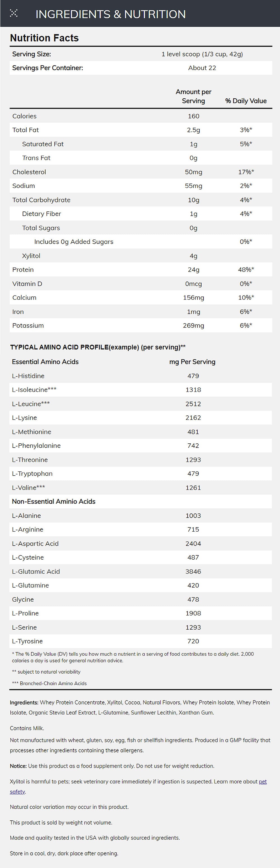The image size is (280, 868).
Task: Click the Cholesterol row label
Action: tap(29, 172)
